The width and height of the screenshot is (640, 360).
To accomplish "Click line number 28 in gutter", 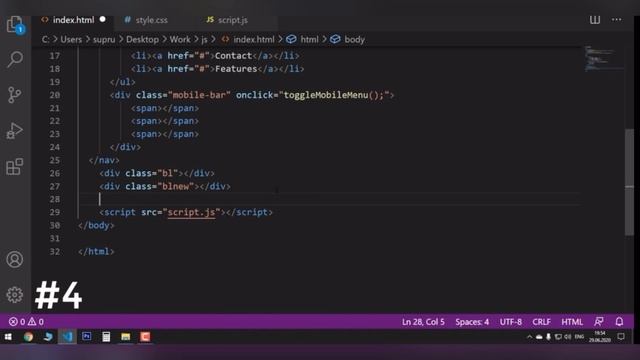I will click(x=54, y=199).
